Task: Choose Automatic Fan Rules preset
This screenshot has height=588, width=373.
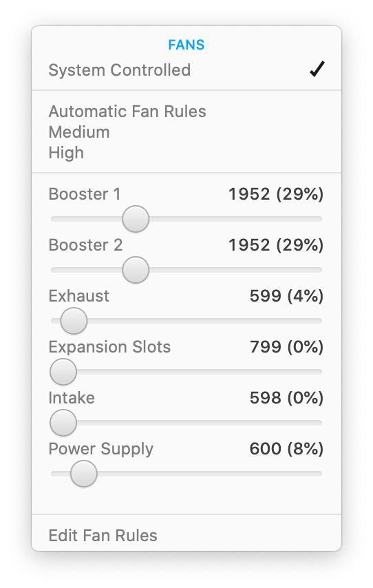Action: [x=127, y=112]
